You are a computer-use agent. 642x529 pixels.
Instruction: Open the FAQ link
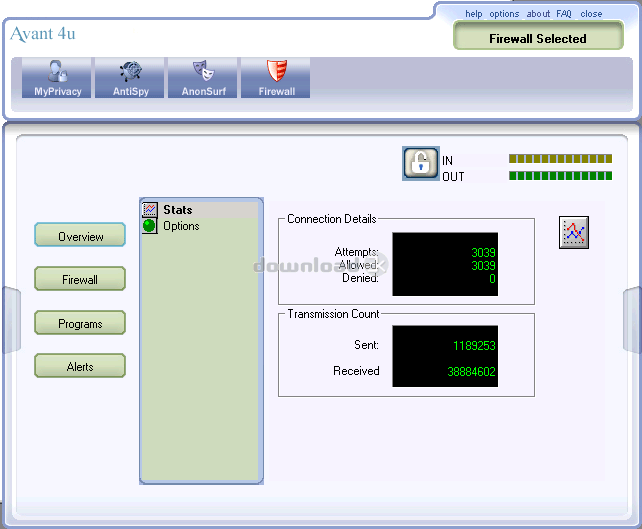tap(564, 14)
